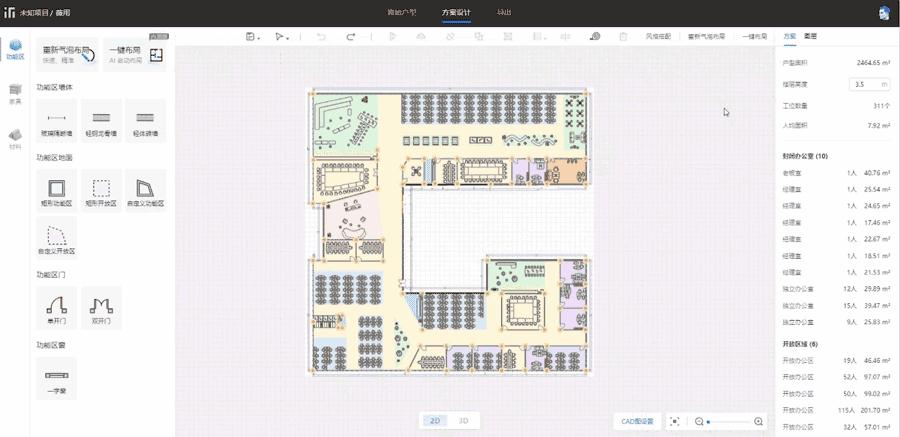Click the cloud upload toolbar icon
This screenshot has width=900, height=437.
(421, 36)
